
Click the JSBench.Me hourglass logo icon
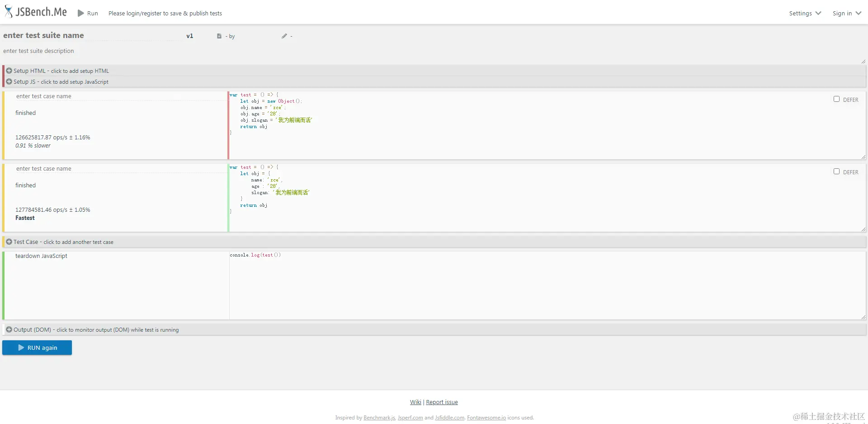(x=9, y=12)
